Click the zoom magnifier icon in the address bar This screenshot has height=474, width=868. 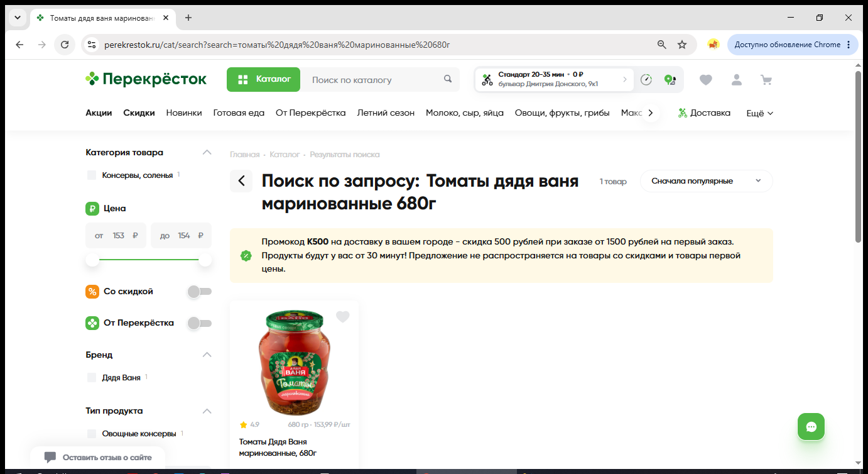tap(661, 45)
